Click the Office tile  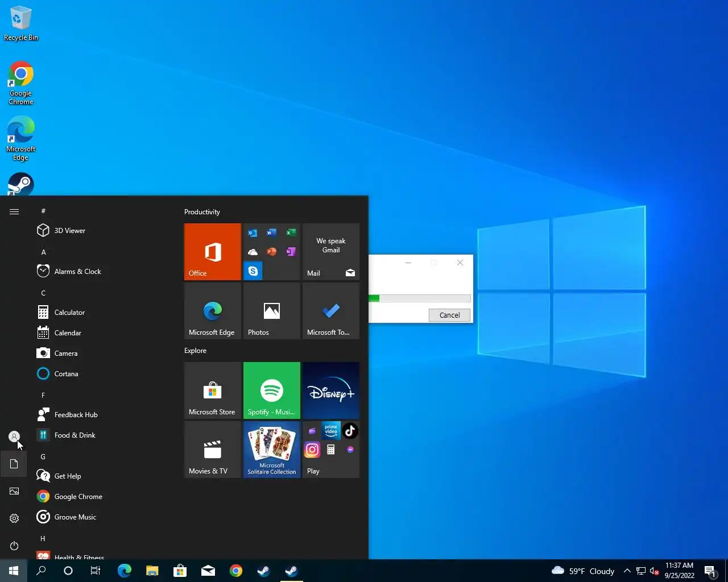tap(213, 252)
